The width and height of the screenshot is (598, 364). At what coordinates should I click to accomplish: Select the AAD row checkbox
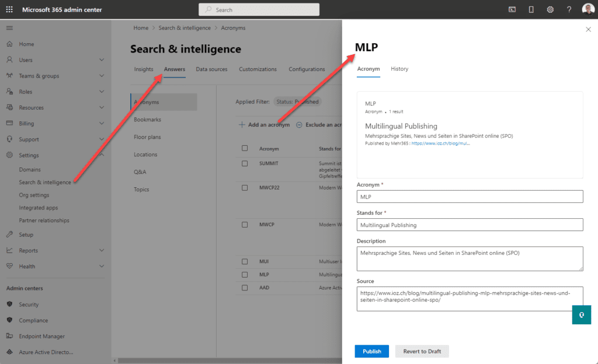click(245, 288)
